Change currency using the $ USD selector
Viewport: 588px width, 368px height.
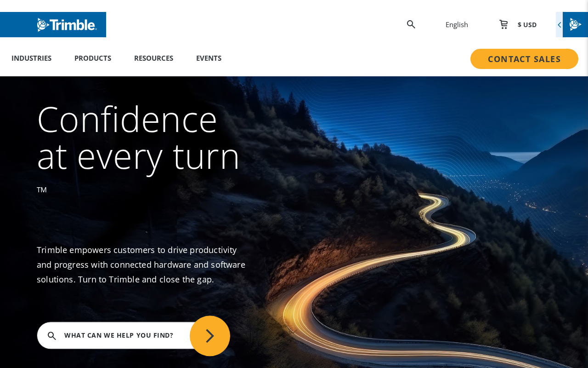pyautogui.click(x=527, y=25)
